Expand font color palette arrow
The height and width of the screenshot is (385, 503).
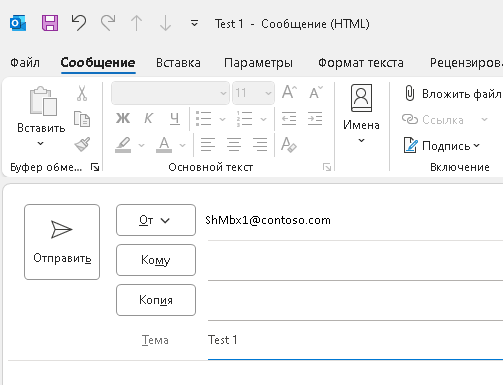(182, 145)
